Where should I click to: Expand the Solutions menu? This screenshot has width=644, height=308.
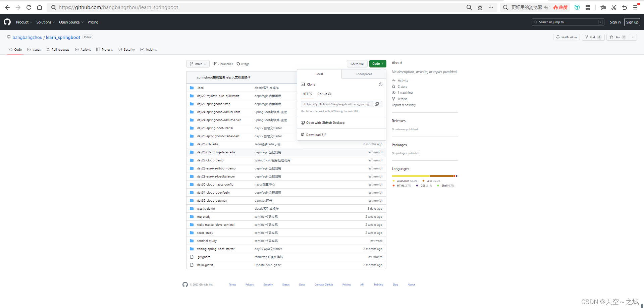[46, 22]
